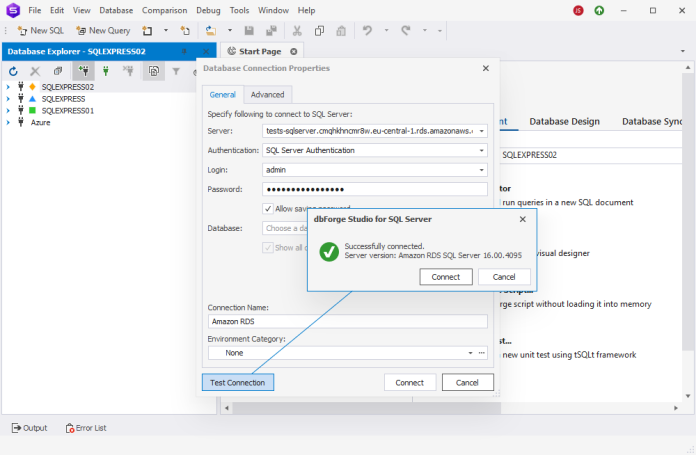Switch to the Advanced tab
This screenshot has width=696, height=455.
click(x=267, y=95)
